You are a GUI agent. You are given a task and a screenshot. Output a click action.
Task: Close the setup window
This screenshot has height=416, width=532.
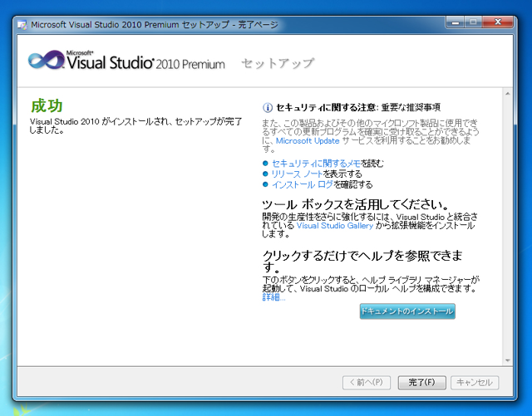pos(498,22)
